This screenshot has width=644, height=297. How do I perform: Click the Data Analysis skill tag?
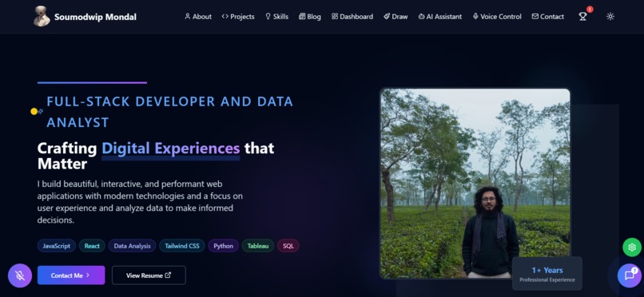(x=133, y=246)
